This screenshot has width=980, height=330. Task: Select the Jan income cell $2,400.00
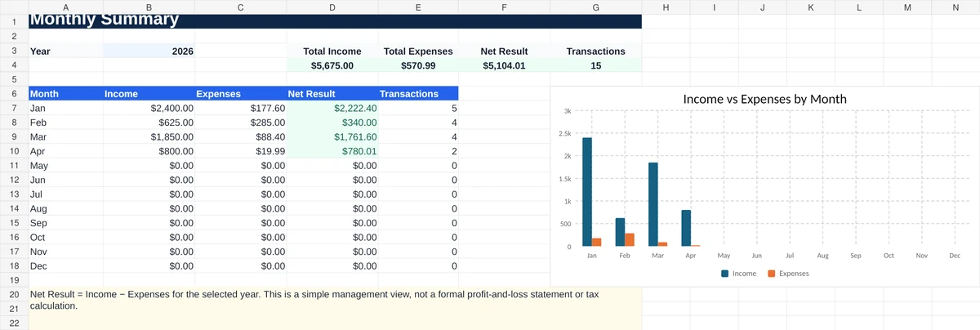[x=149, y=108]
